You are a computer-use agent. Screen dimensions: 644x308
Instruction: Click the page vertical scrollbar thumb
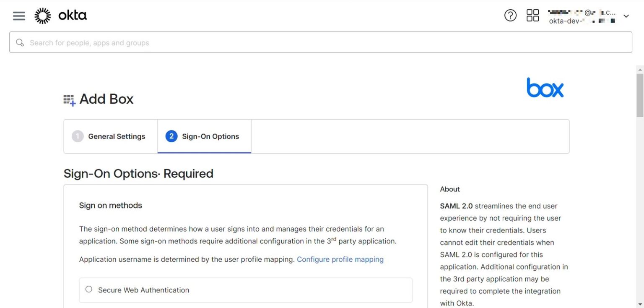639,94
